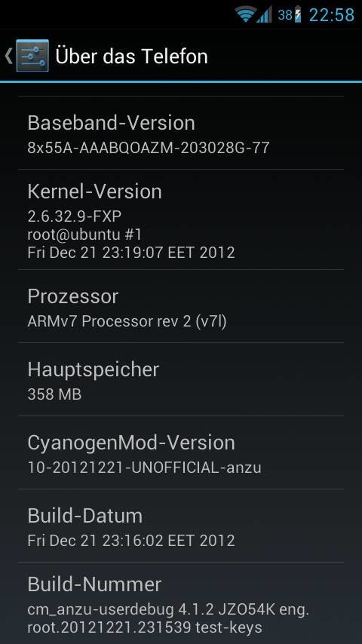This screenshot has height=644, width=362.
Task: Tap the battery percentage 38 indicator
Action: [285, 15]
